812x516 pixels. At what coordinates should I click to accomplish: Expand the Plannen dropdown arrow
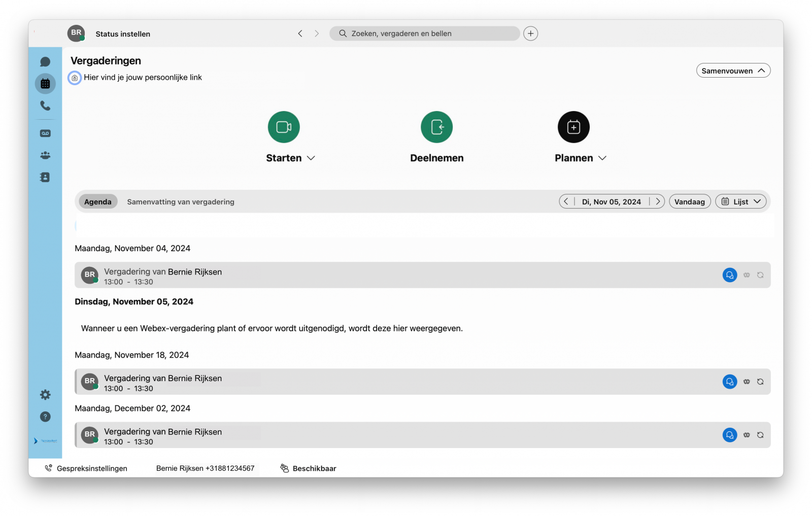602,158
